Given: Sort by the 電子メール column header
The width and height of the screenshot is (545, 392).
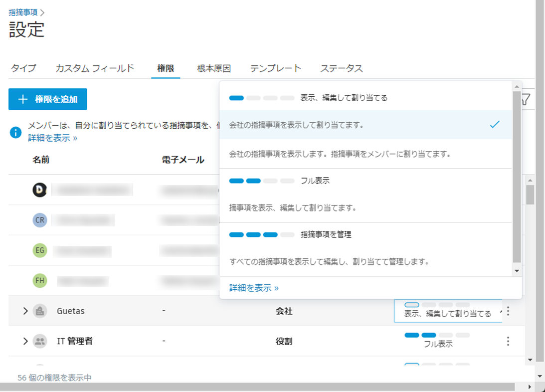Looking at the screenshot, I should (183, 160).
